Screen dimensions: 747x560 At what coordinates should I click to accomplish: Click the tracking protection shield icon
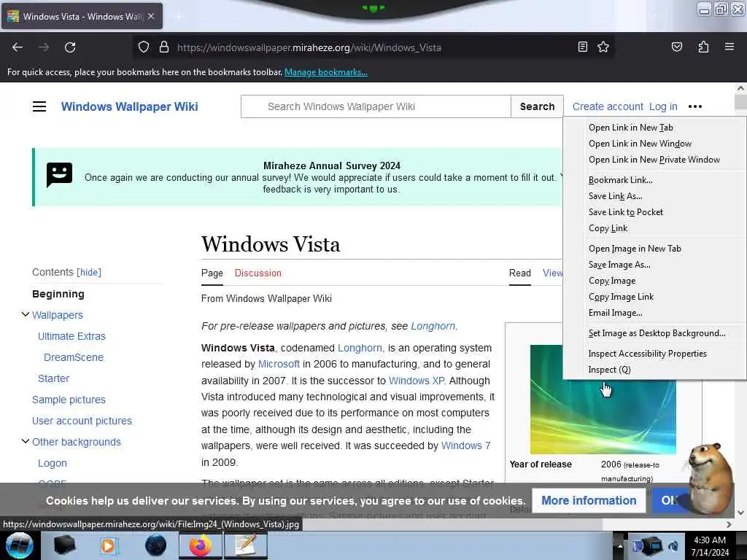pos(144,47)
